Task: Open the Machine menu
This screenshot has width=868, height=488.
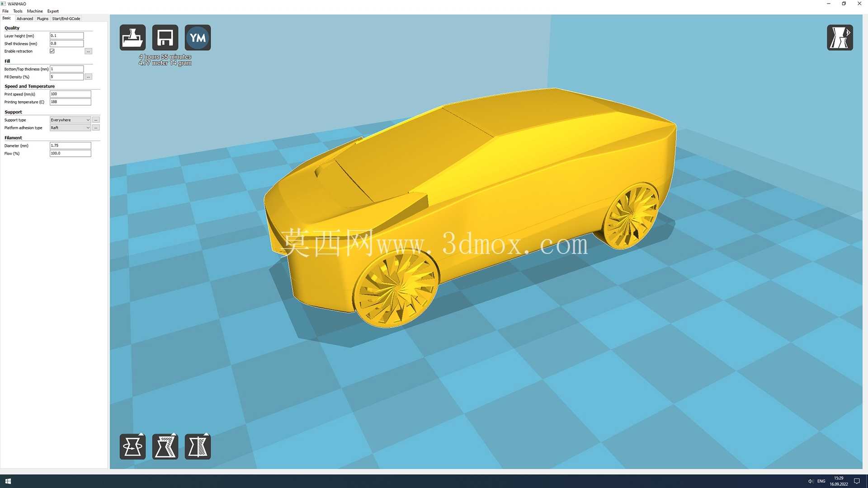Action: pos(35,11)
